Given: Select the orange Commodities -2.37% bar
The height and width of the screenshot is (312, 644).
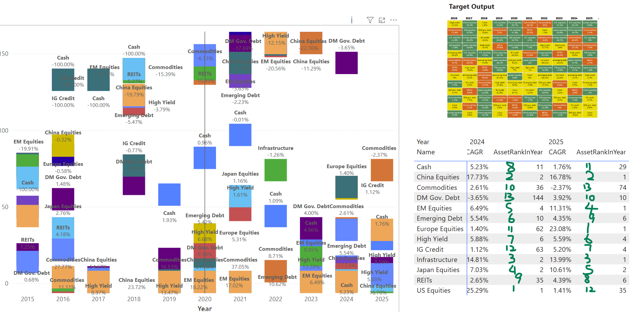Looking at the screenshot, I should point(382,170).
